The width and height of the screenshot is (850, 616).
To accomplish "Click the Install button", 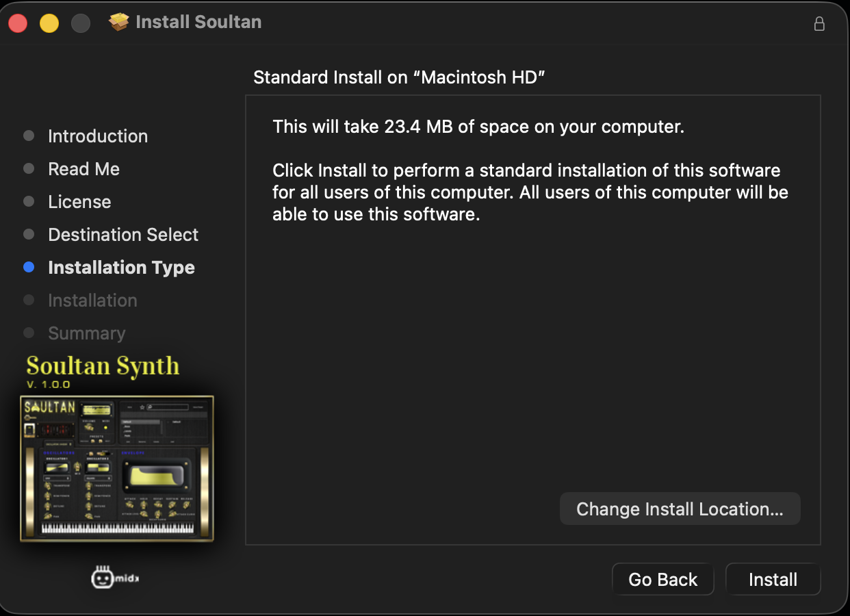I will click(x=773, y=579).
